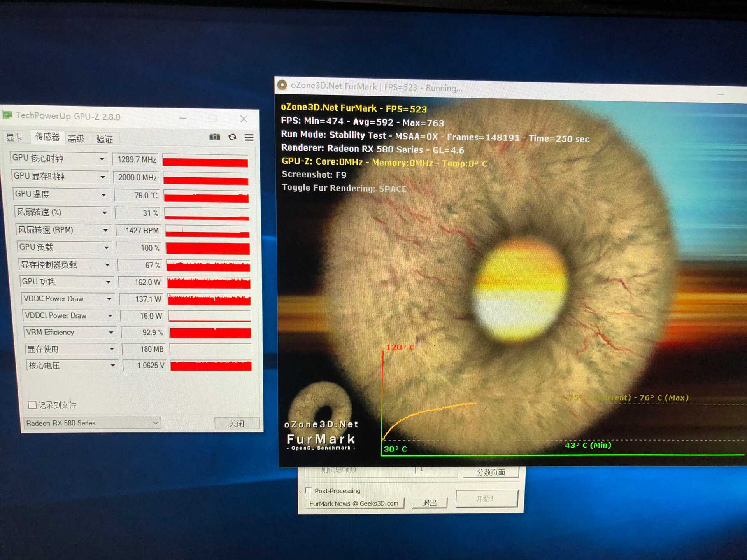The height and width of the screenshot is (560, 747).
Task: Click the 137.1 W VDDC power value
Action: 142,299
